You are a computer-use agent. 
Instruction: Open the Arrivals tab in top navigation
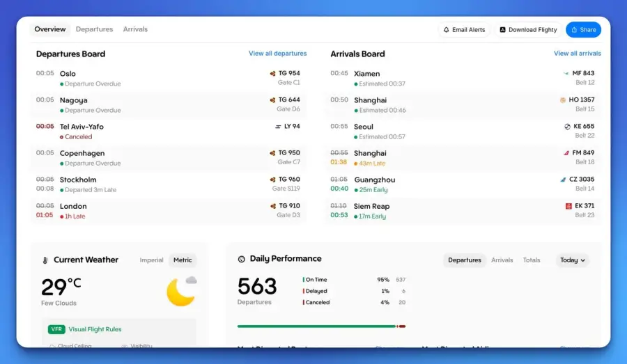tap(135, 29)
